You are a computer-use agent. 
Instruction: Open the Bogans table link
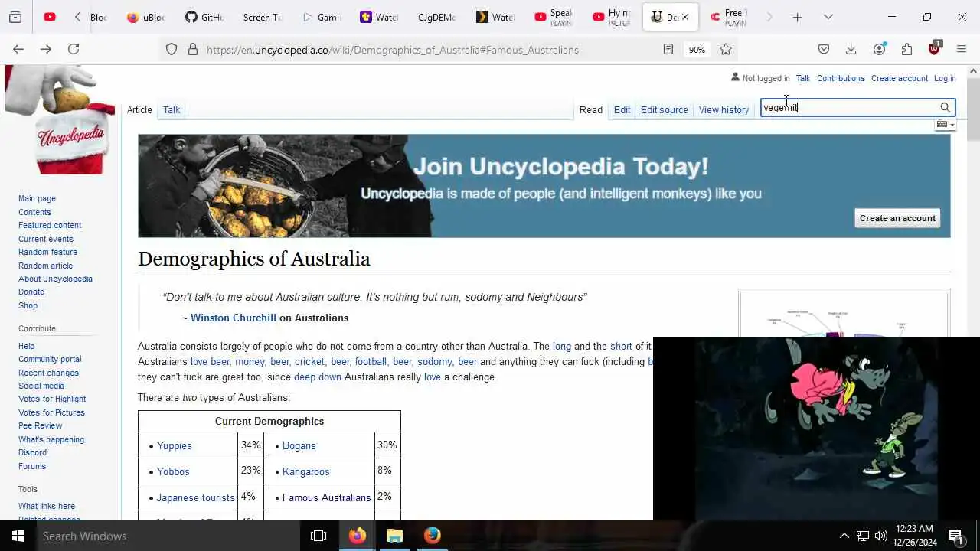pos(299,445)
